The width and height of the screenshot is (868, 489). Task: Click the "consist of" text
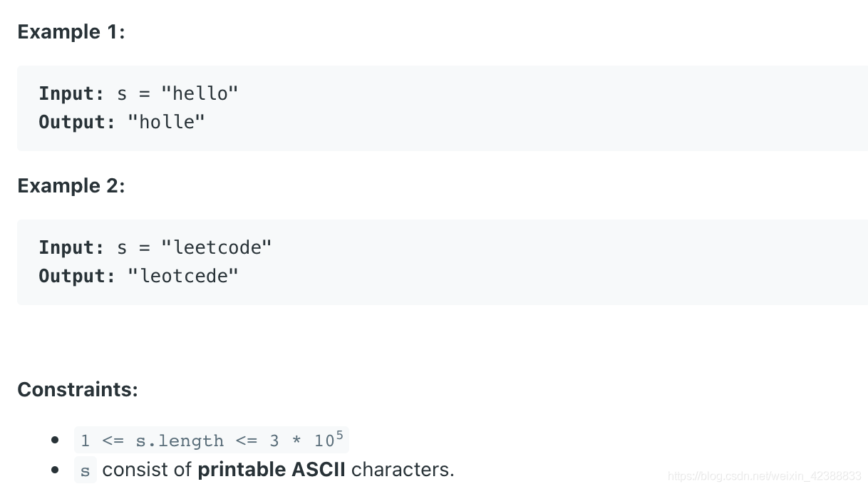point(148,470)
